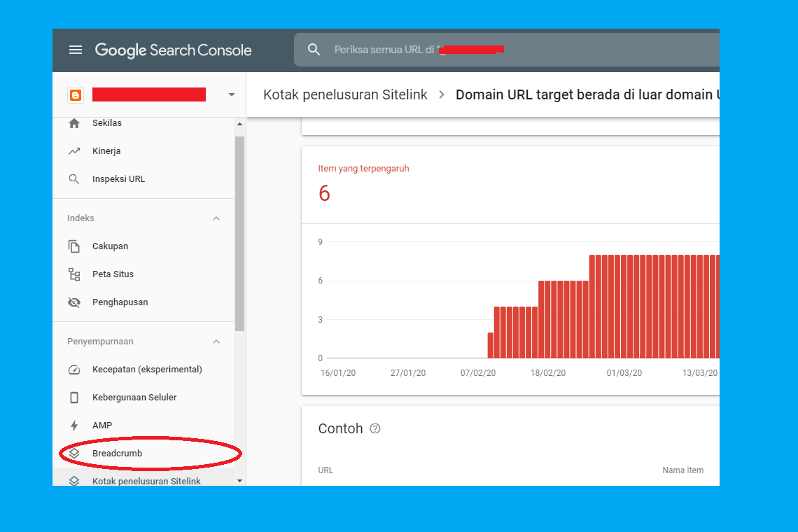Click the Breadcrumb layers icon
The height and width of the screenshot is (532, 798).
74,453
